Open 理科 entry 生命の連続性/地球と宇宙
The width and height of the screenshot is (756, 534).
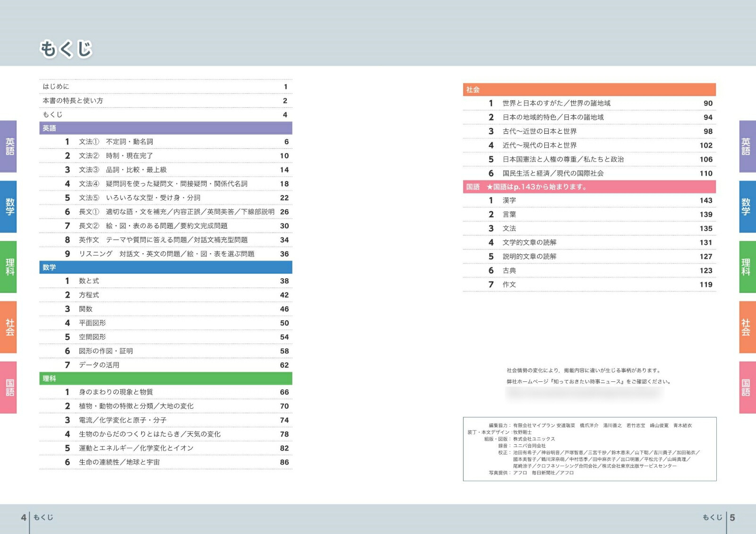tap(166, 462)
